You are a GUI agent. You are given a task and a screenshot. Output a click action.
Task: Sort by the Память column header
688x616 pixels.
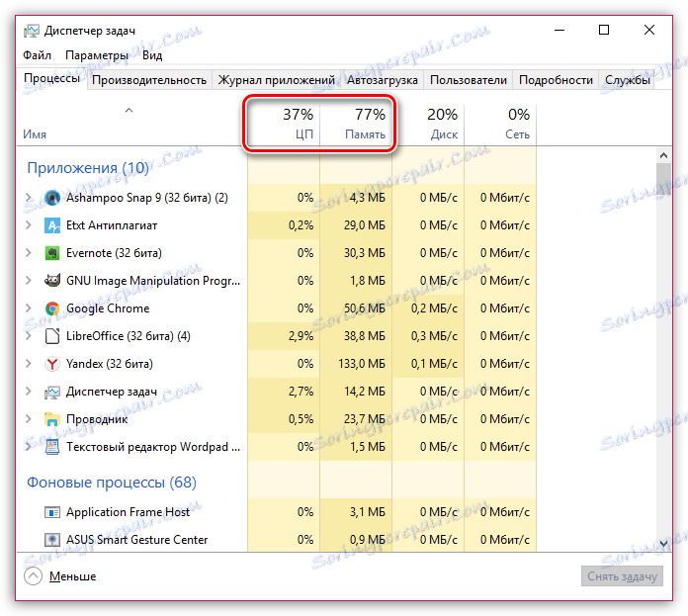(x=356, y=125)
